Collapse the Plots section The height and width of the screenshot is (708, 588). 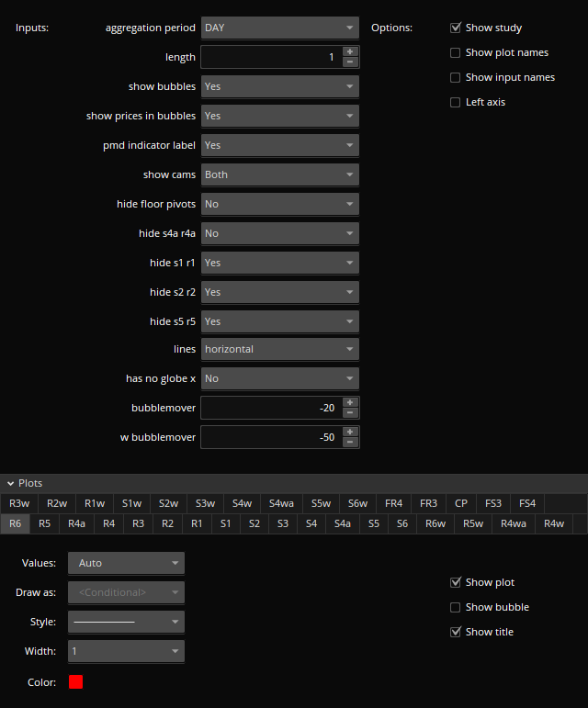click(10, 483)
